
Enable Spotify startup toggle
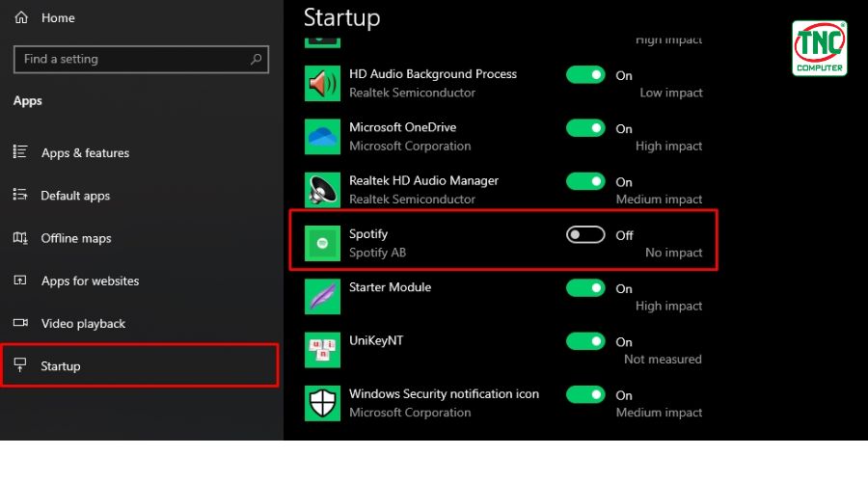(x=585, y=234)
